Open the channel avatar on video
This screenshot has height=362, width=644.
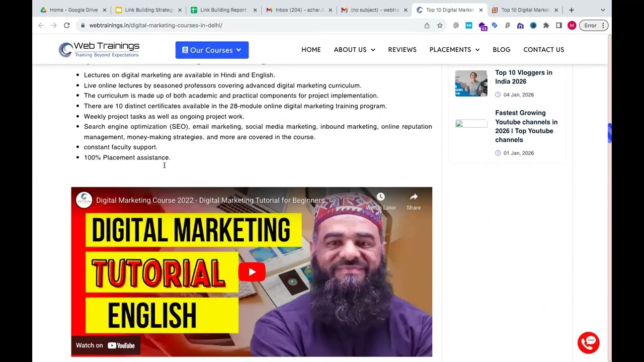click(x=84, y=200)
